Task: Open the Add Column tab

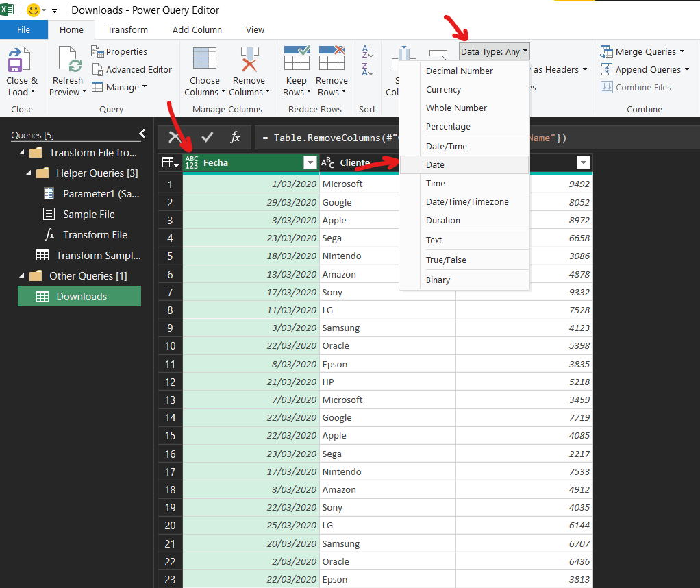Action: tap(197, 29)
